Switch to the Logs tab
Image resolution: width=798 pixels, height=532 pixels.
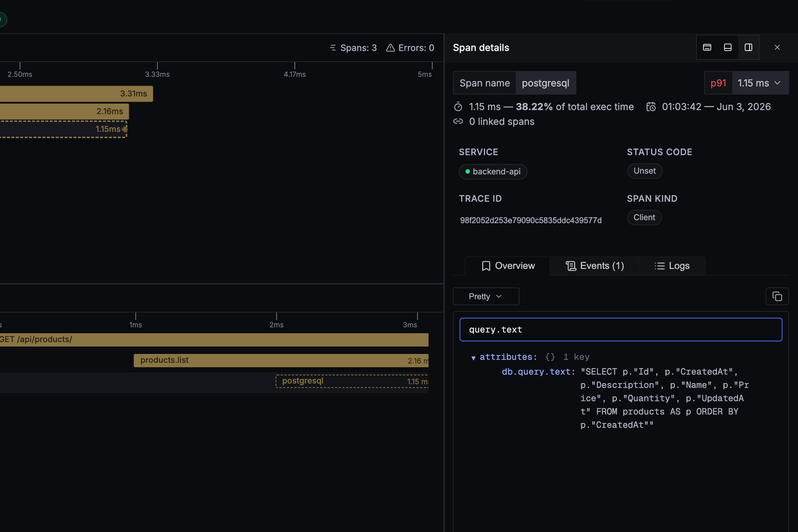pos(672,266)
